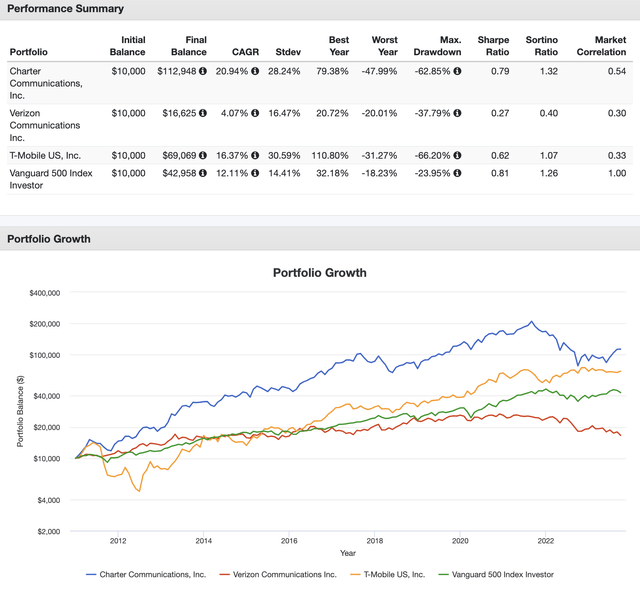Click Charter's 79.38% best year value
The height and width of the screenshot is (589, 640).
tap(332, 71)
